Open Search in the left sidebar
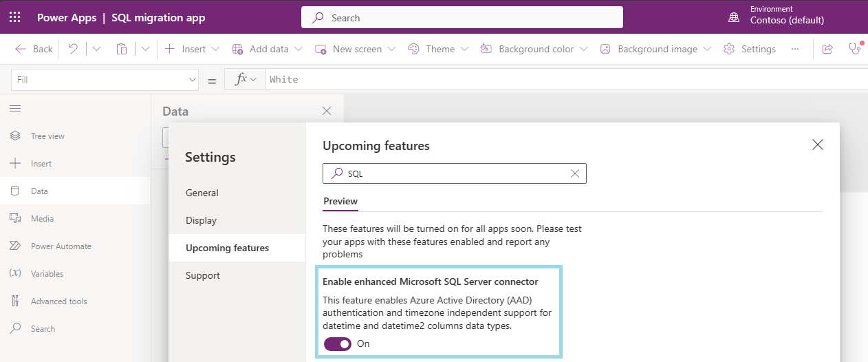The width and height of the screenshot is (868, 362). pos(75,329)
